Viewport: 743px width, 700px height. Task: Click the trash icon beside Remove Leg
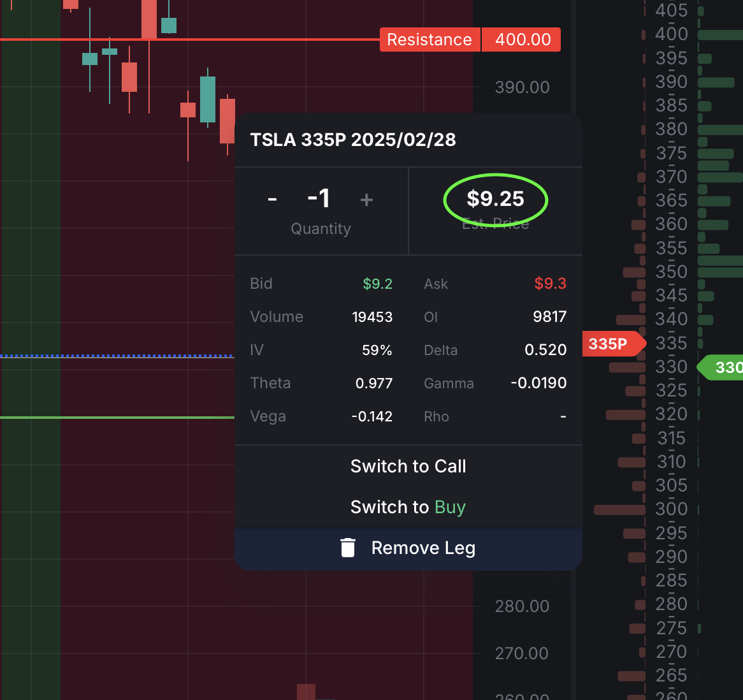coord(348,548)
